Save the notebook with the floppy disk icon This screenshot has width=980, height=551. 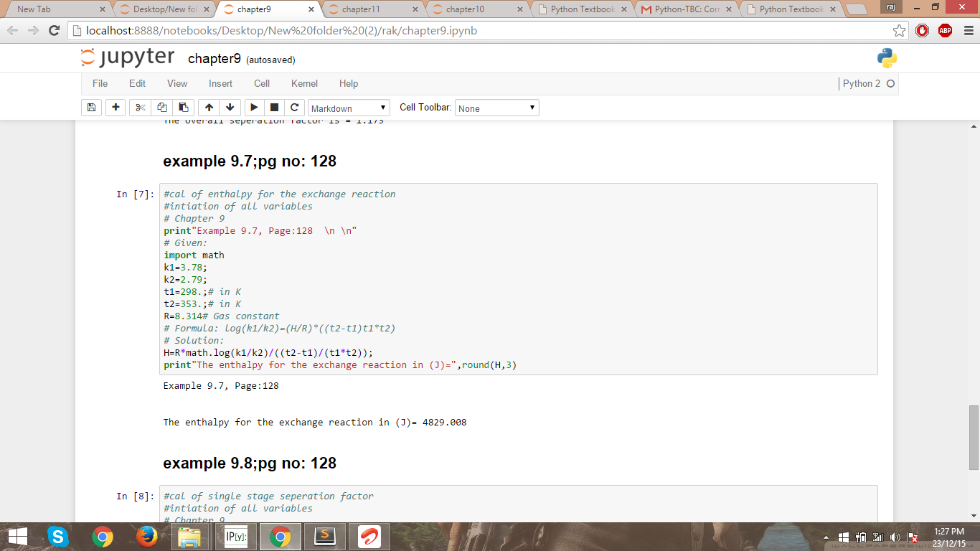pyautogui.click(x=91, y=108)
